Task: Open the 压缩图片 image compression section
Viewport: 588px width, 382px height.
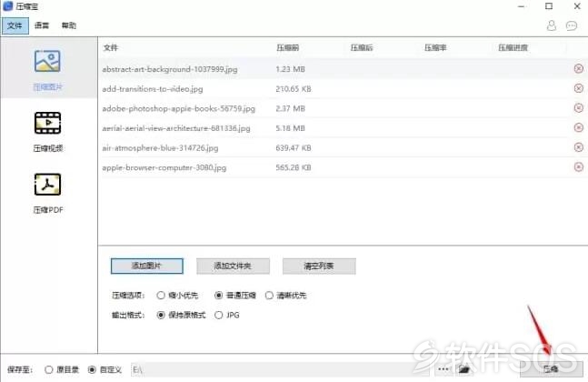Action: [47, 68]
